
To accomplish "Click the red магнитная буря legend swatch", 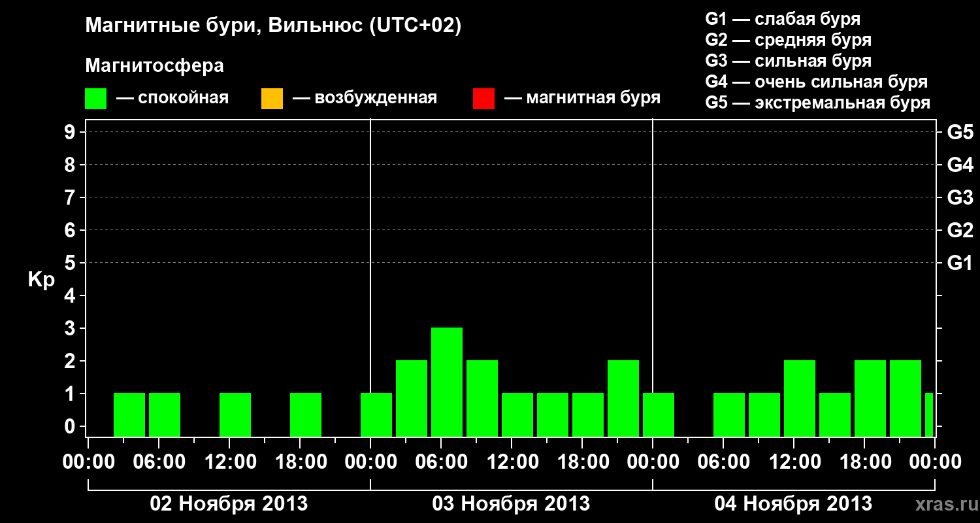I will tap(483, 98).
